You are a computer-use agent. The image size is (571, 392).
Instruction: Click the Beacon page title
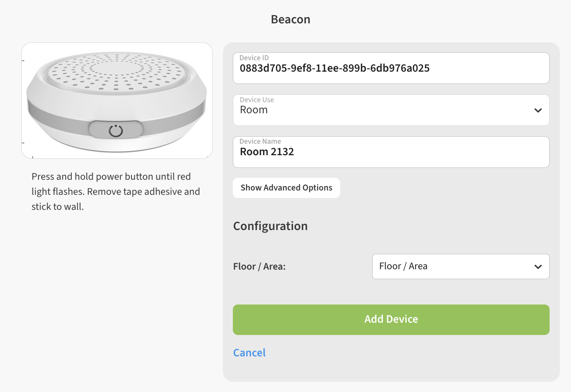(290, 19)
